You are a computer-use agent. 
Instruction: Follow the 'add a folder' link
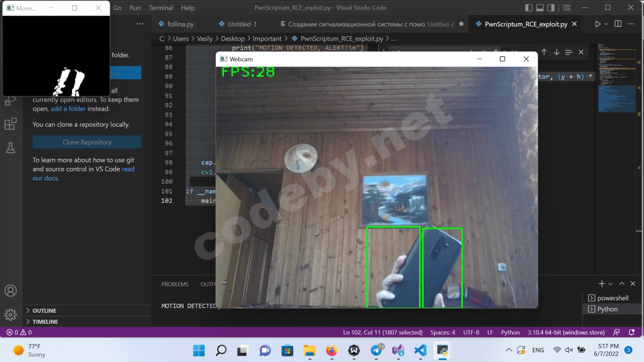tap(68, 109)
